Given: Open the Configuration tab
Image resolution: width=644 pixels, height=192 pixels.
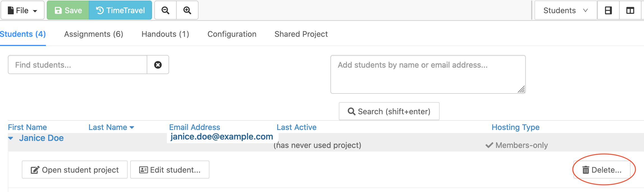Looking at the screenshot, I should coord(232,34).
